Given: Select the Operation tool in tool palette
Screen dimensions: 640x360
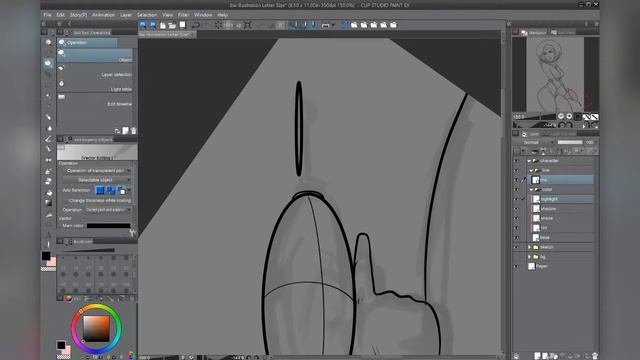Looking at the screenshot, I should 49,63.
